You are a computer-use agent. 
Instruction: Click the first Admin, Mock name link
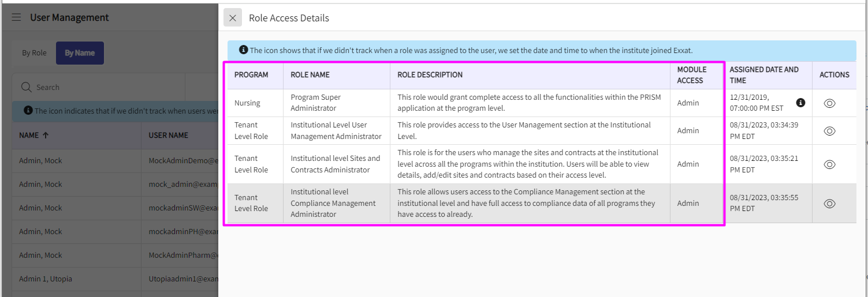pos(40,161)
